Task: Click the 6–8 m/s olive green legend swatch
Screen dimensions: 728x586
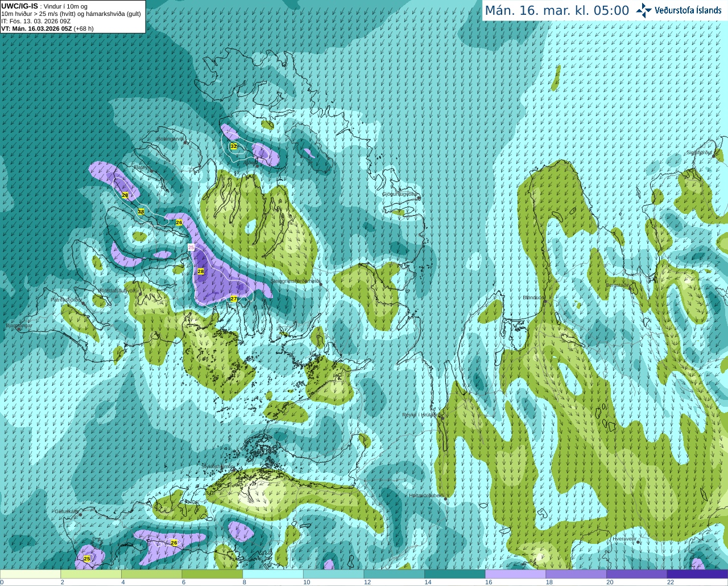Action: pos(212,574)
